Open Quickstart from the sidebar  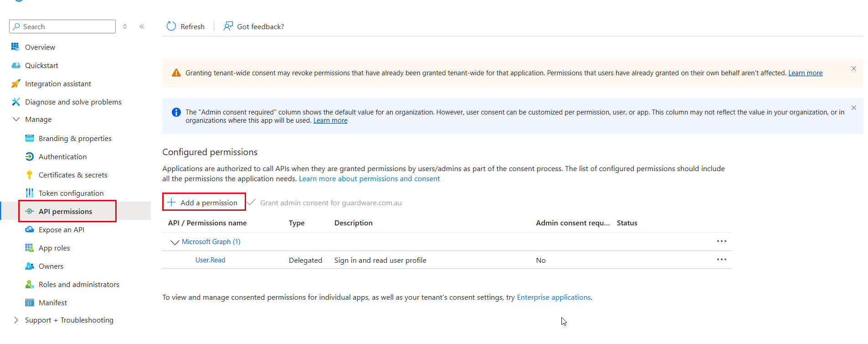[41, 65]
